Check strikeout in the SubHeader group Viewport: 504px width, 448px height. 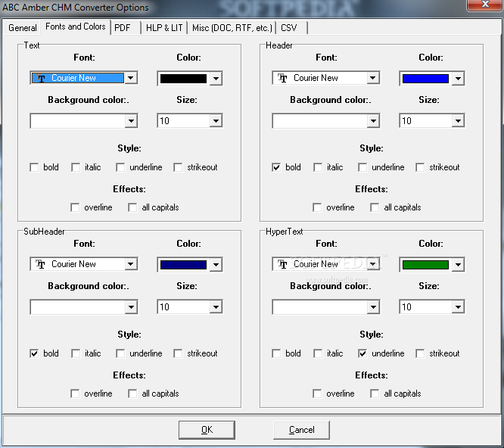178,353
